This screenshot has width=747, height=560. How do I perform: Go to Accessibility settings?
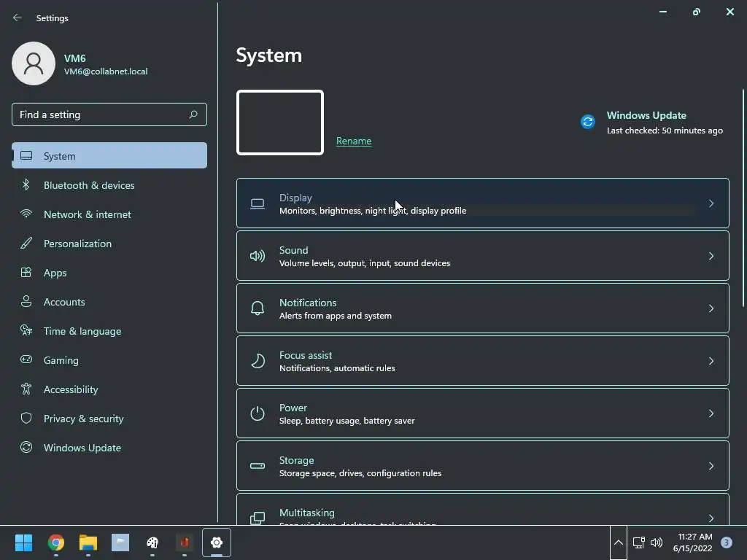click(109, 389)
